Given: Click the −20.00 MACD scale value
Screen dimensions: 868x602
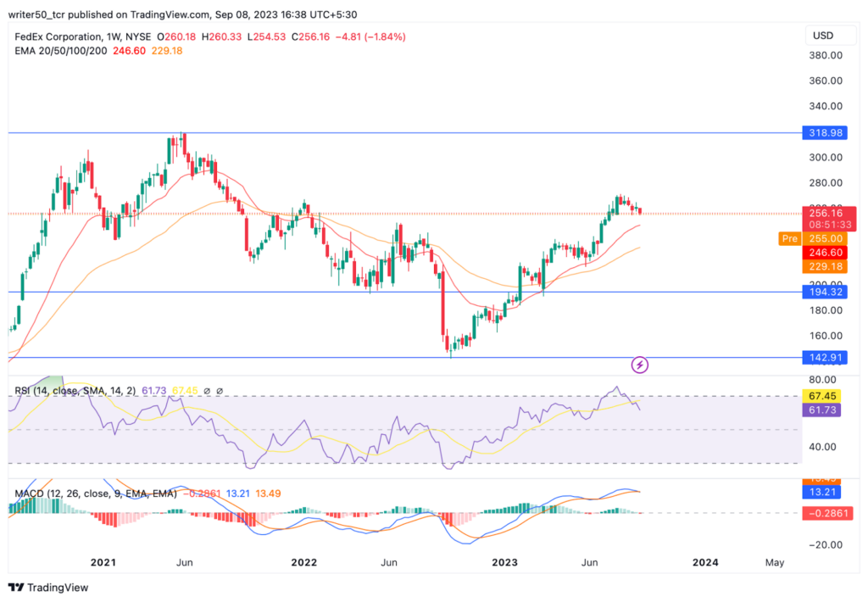Looking at the screenshot, I should click(826, 545).
